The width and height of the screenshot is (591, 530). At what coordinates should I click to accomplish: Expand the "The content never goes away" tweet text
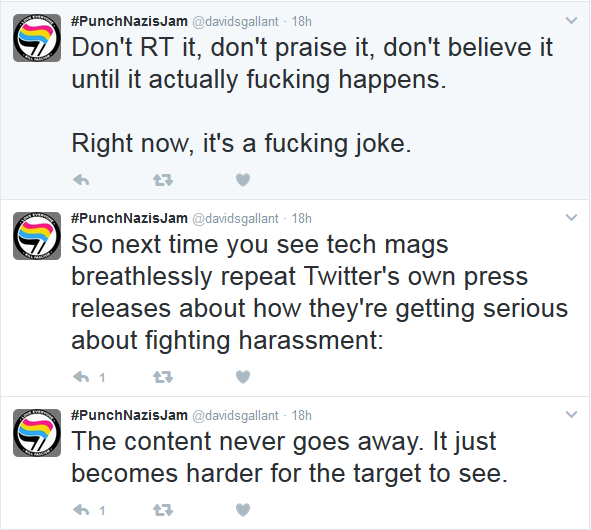click(x=289, y=457)
